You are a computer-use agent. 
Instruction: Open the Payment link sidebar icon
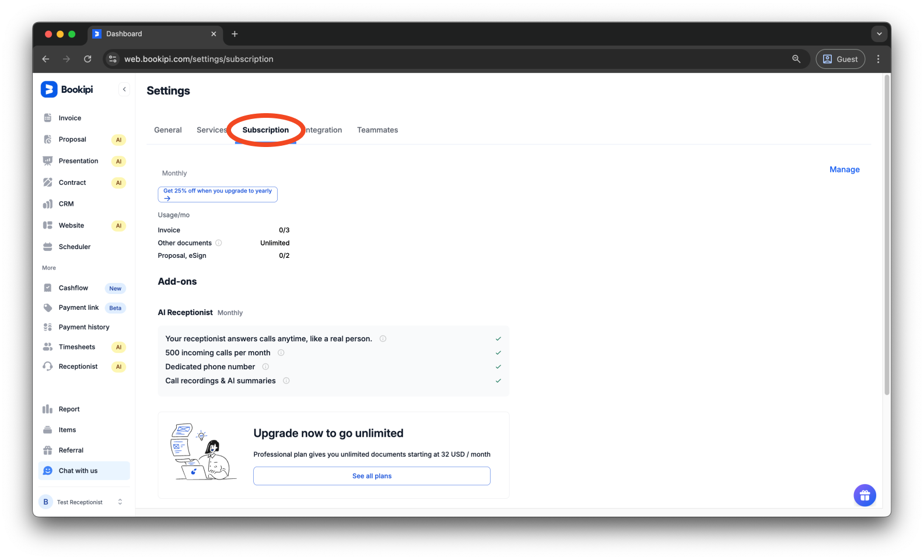tap(48, 307)
